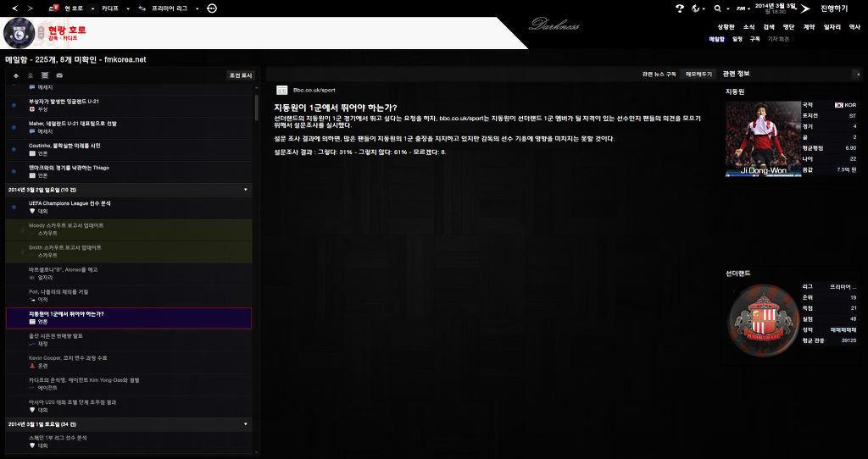Viewport: 868px width, 459px height.
Task: Click the 메모해두기 button
Action: point(698,75)
